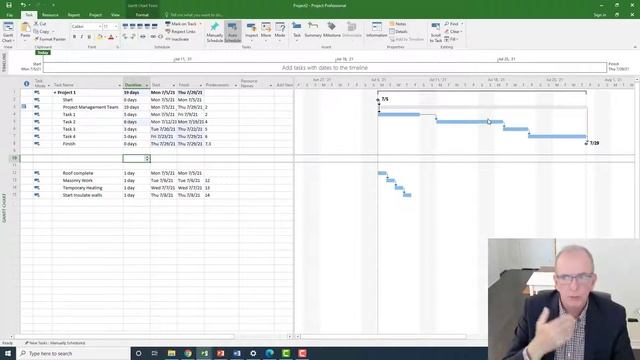Click the Task 2 Gantt bar

(x=469, y=122)
